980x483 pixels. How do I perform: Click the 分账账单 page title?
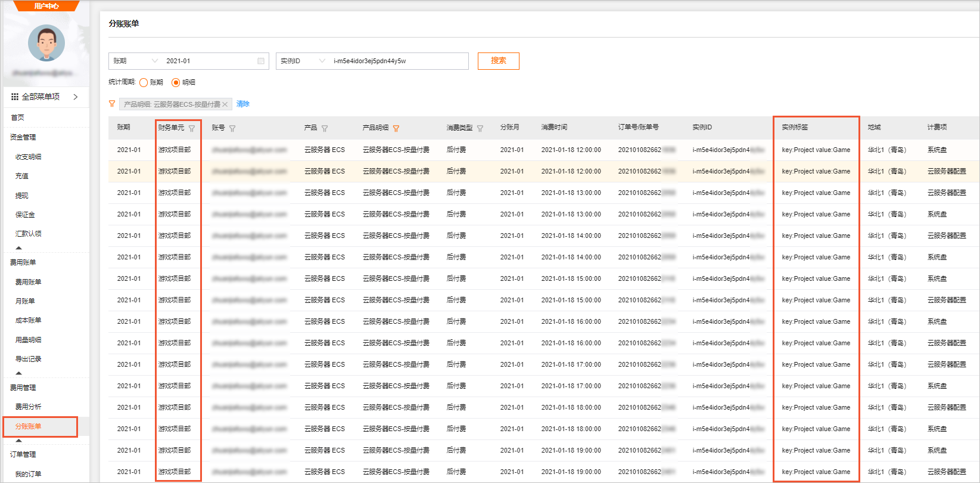click(x=124, y=23)
